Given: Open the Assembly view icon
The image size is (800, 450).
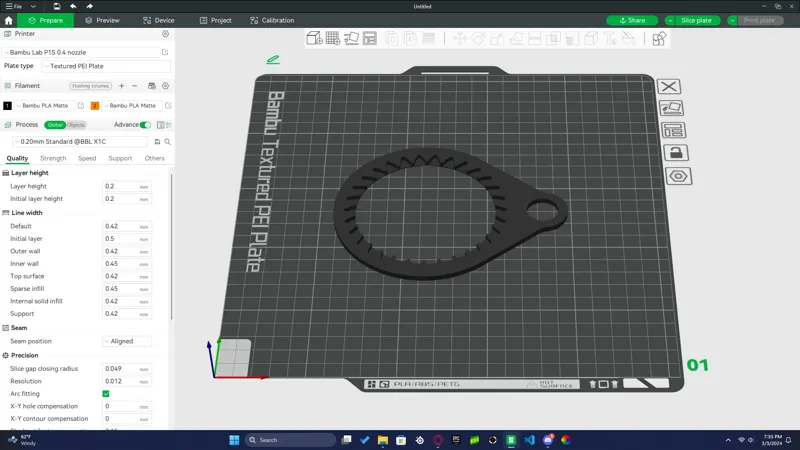Looking at the screenshot, I should [659, 38].
